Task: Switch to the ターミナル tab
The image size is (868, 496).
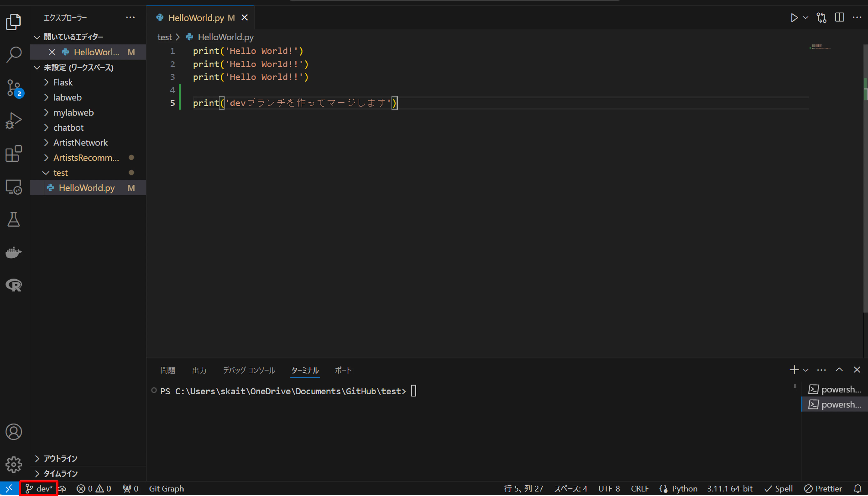Action: point(305,370)
